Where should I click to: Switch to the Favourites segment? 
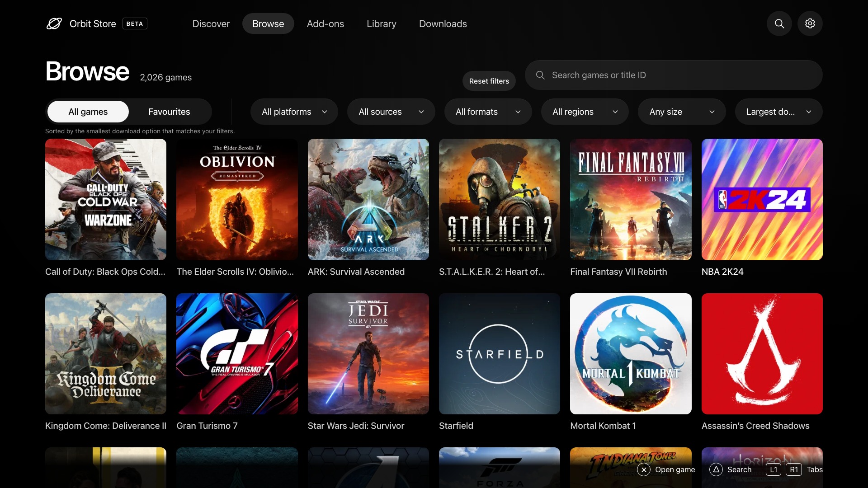pos(170,112)
